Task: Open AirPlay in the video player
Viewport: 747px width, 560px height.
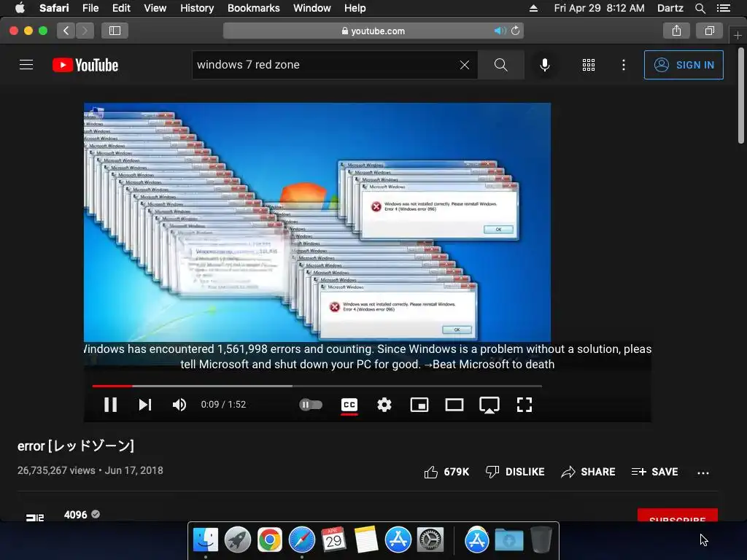Action: [x=489, y=405]
